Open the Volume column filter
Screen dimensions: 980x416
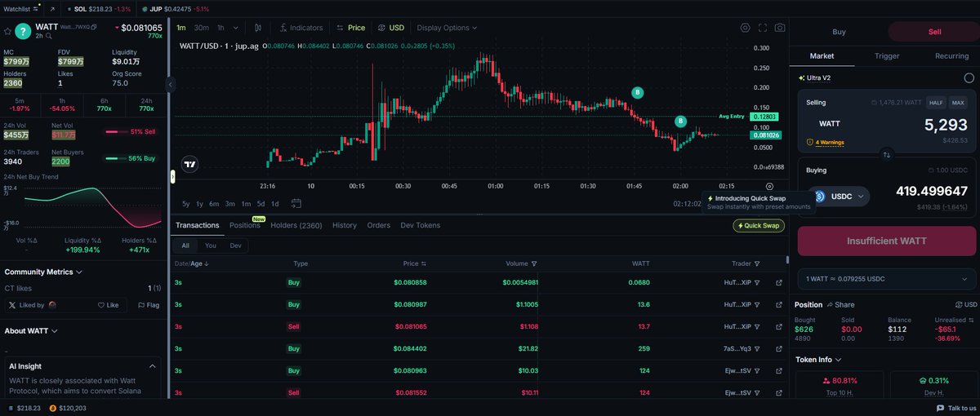tap(534, 263)
